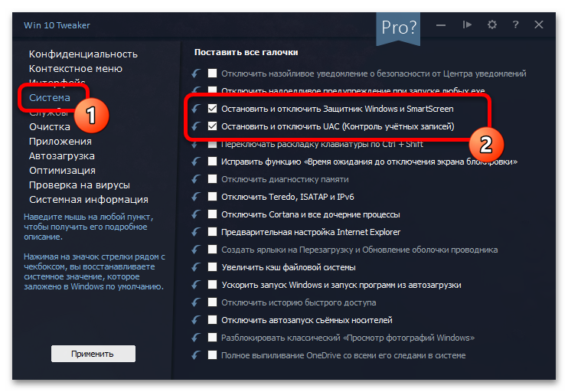The height and width of the screenshot is (392, 568).
Task: Restore default arrow for Просмотр фотографий option
Action: (x=196, y=338)
